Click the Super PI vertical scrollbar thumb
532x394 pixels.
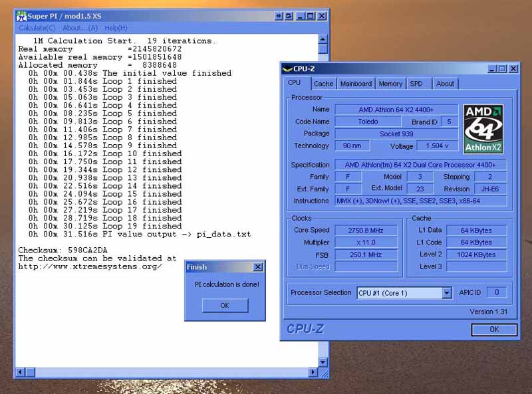tap(323, 49)
